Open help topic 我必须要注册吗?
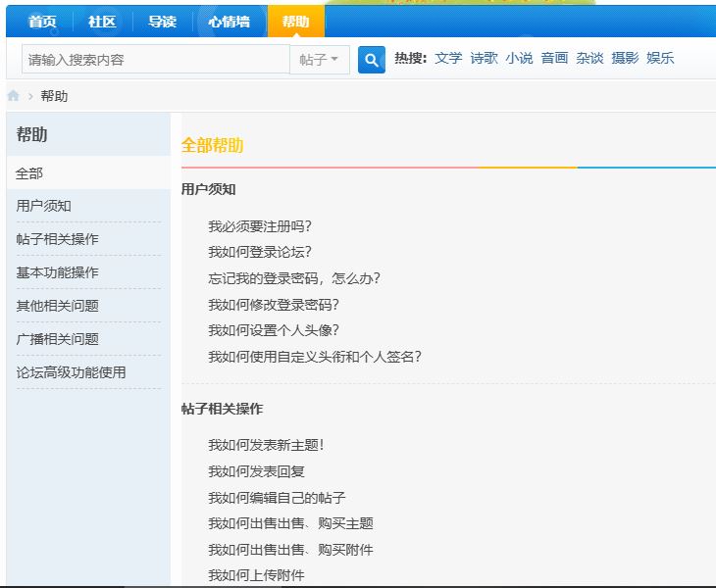 click(x=260, y=226)
